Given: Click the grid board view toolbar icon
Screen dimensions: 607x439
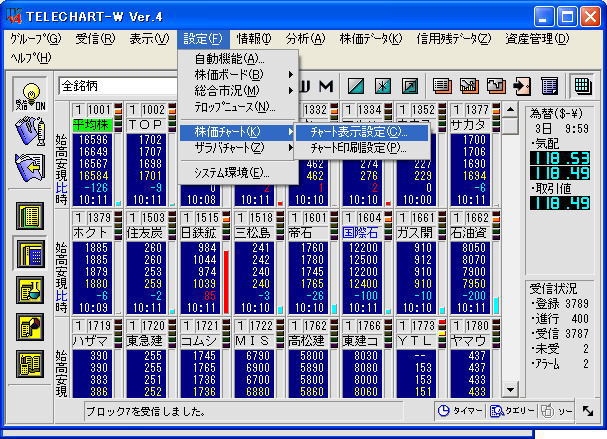Looking at the screenshot, I should tap(582, 86).
